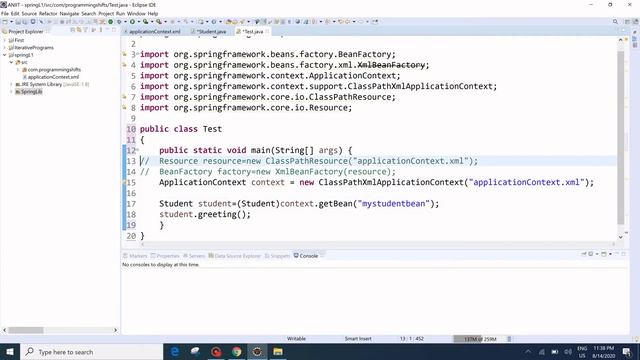Open the Project menu
Screen dimensions: 640x360
[x=106, y=13]
